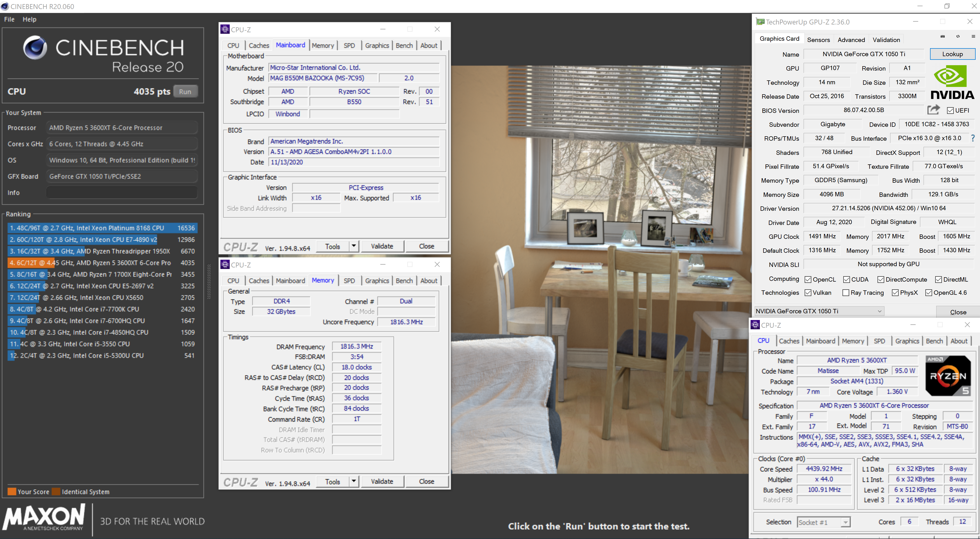
Task: Select ranking row Intel Xeon Platinum 8168
Action: 102,228
